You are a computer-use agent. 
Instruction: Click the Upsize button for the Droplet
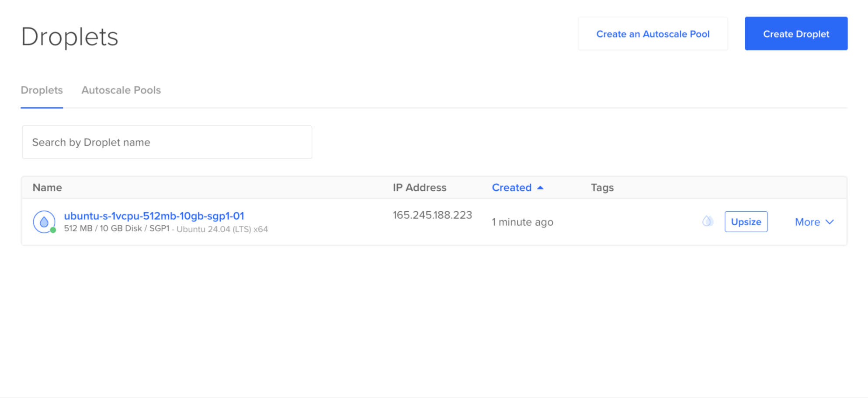[746, 222]
